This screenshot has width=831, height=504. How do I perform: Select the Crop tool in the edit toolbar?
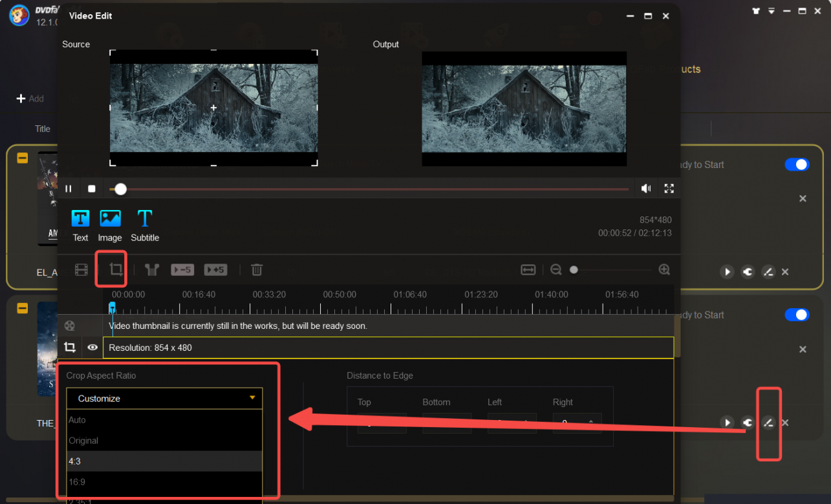(116, 269)
